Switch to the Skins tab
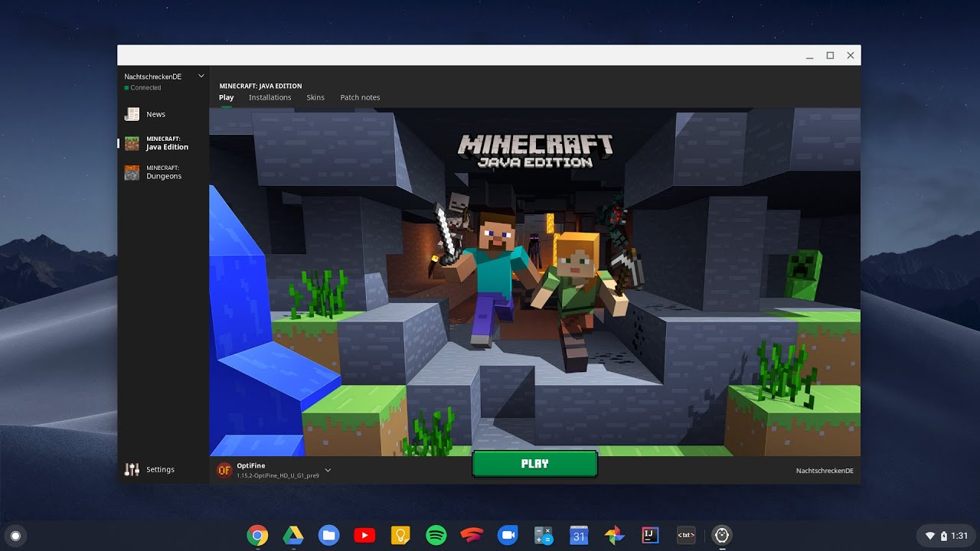Image resolution: width=980 pixels, height=551 pixels. coord(315,97)
